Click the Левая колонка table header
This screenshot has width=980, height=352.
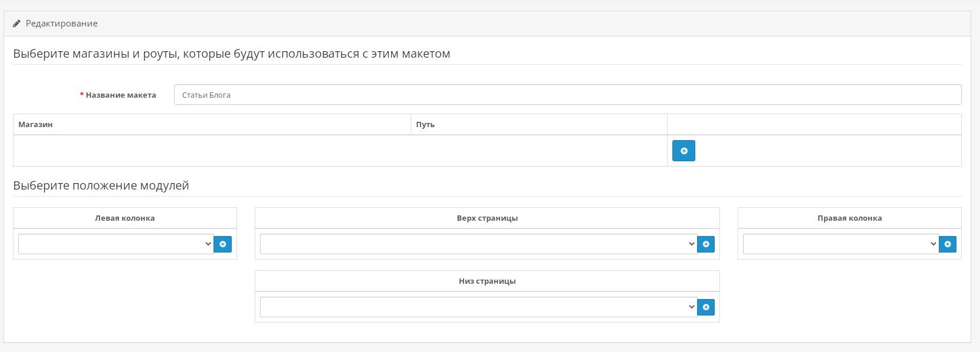(x=125, y=218)
